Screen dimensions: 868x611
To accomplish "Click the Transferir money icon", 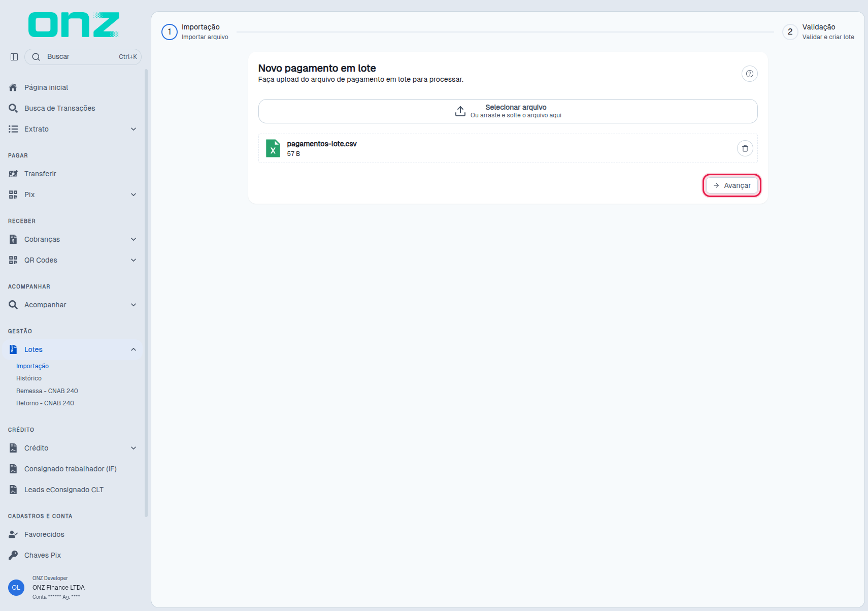I will tap(13, 174).
